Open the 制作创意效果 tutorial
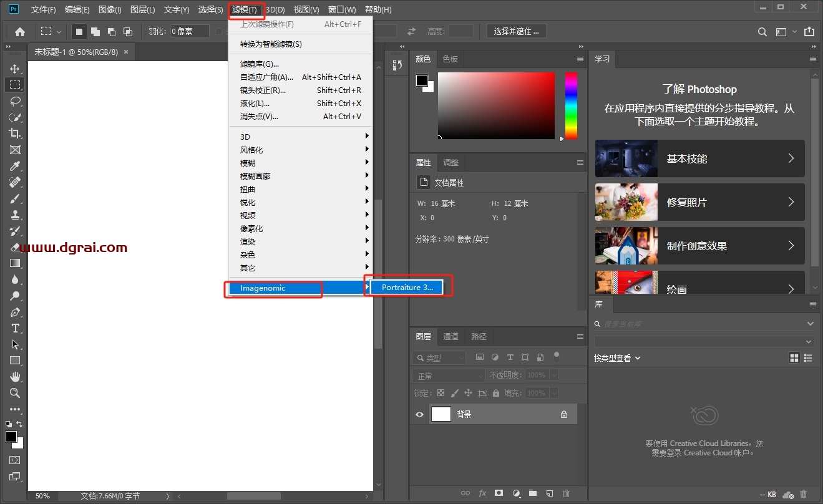This screenshot has width=823, height=504. 699,246
